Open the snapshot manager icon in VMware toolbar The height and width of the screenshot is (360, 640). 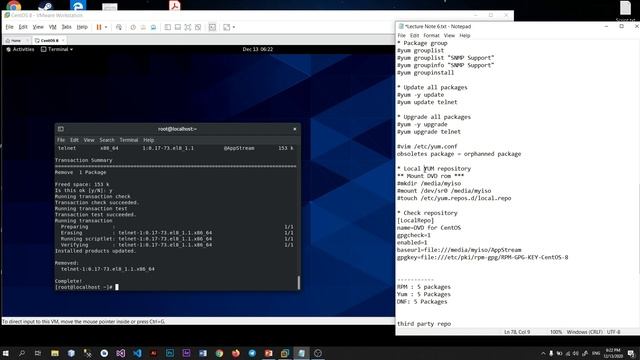pos(153,27)
